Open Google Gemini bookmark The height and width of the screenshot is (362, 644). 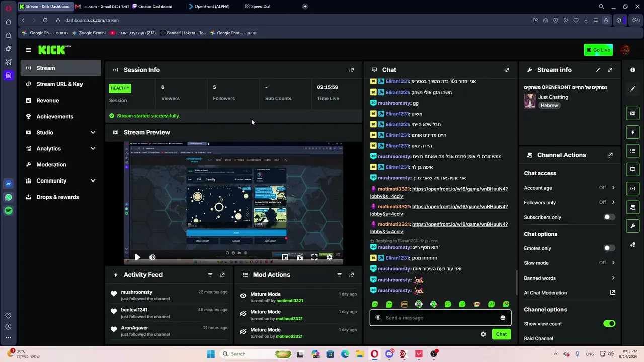click(89, 33)
